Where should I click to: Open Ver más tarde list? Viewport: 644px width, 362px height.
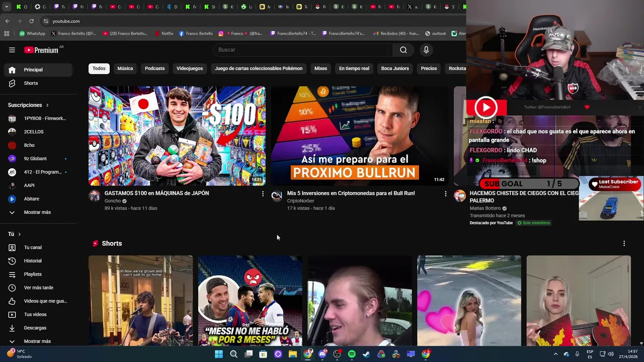tap(38, 288)
